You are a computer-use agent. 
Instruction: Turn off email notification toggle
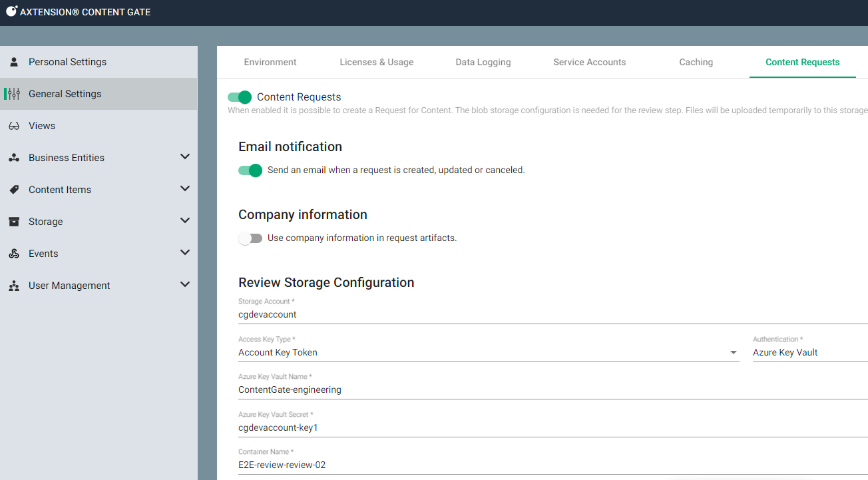coord(250,170)
